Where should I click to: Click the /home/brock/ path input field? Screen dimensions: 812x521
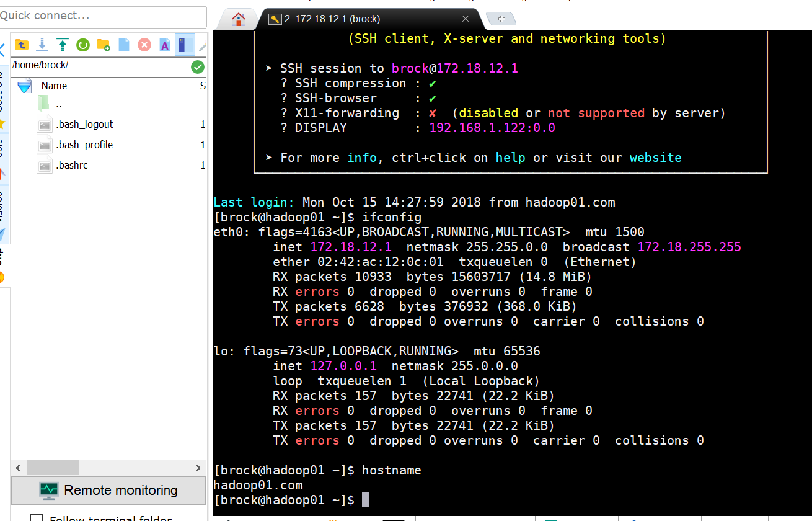tap(99, 65)
